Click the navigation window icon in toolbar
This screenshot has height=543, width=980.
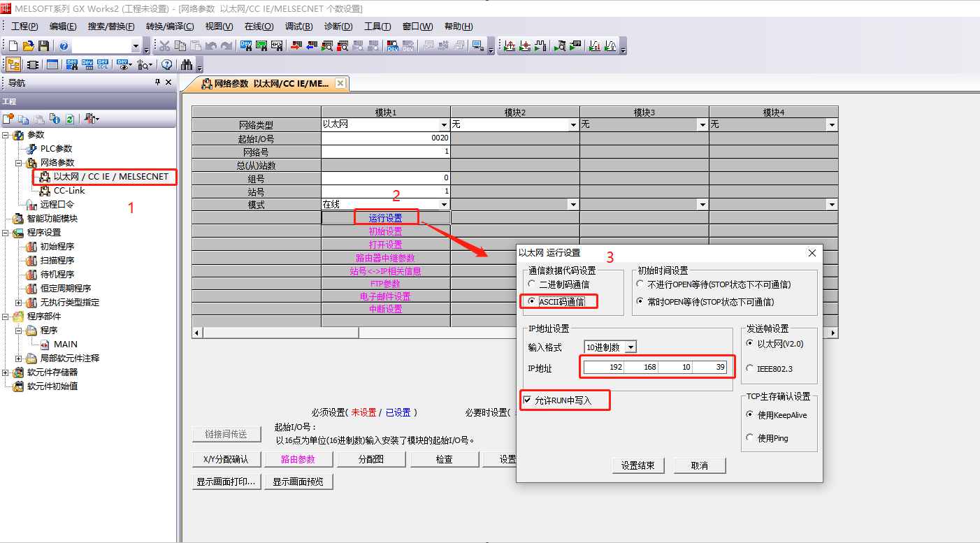click(13, 65)
